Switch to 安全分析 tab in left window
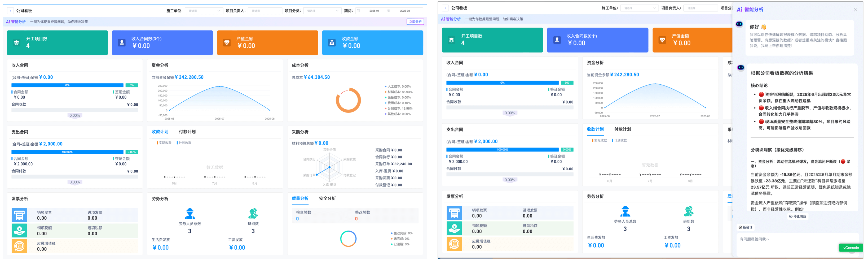 click(327, 198)
